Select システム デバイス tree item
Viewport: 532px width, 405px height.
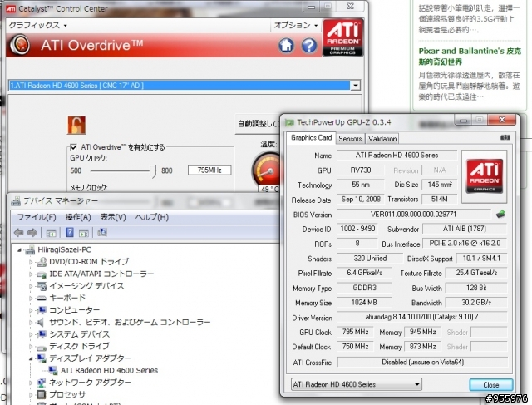pyautogui.click(x=79, y=334)
